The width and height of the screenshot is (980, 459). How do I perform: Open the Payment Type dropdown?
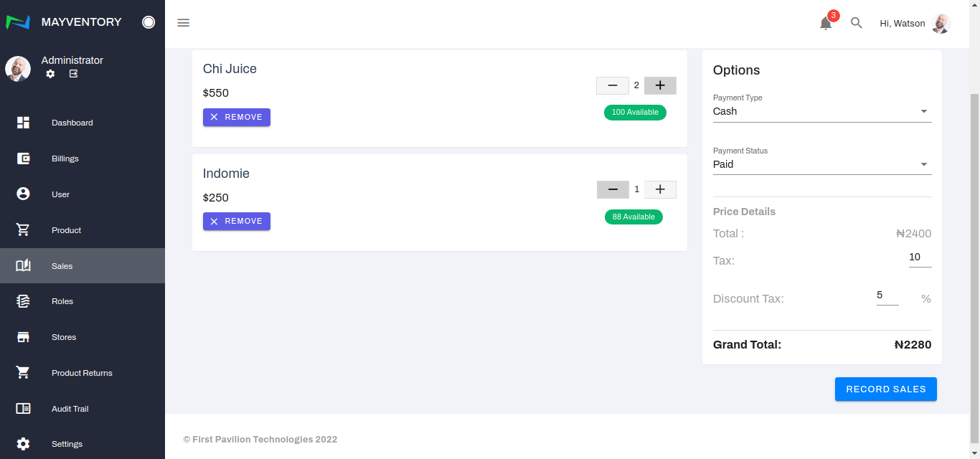(821, 112)
